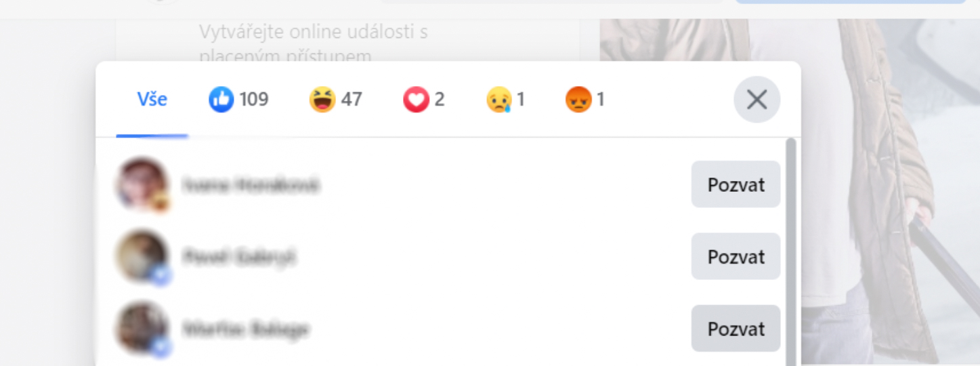This screenshot has height=366, width=980.
Task: Click Pozvat for the first listed person
Action: tap(736, 184)
